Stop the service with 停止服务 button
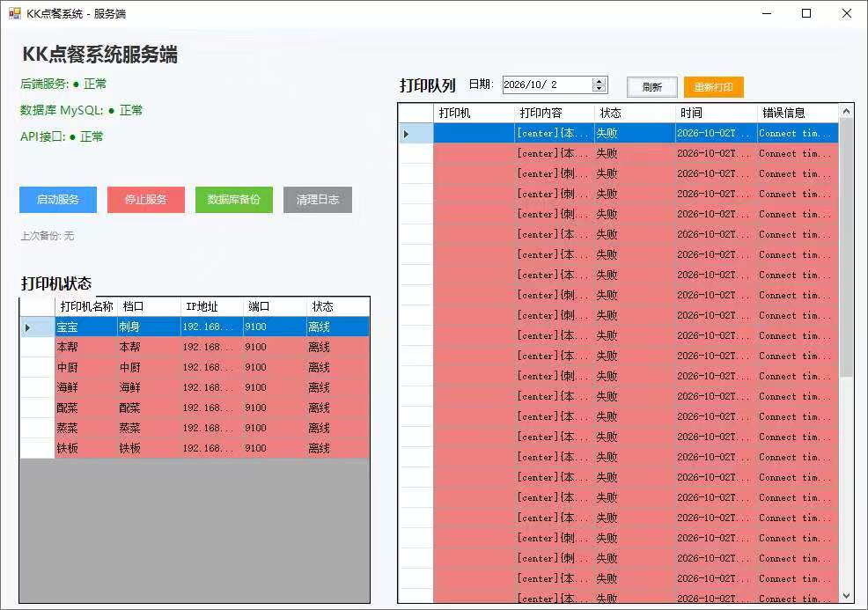Screen dimensions: 868x610 pyautogui.click(x=146, y=200)
